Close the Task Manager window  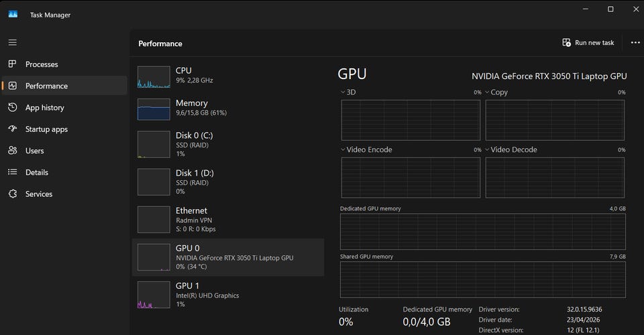click(x=636, y=9)
